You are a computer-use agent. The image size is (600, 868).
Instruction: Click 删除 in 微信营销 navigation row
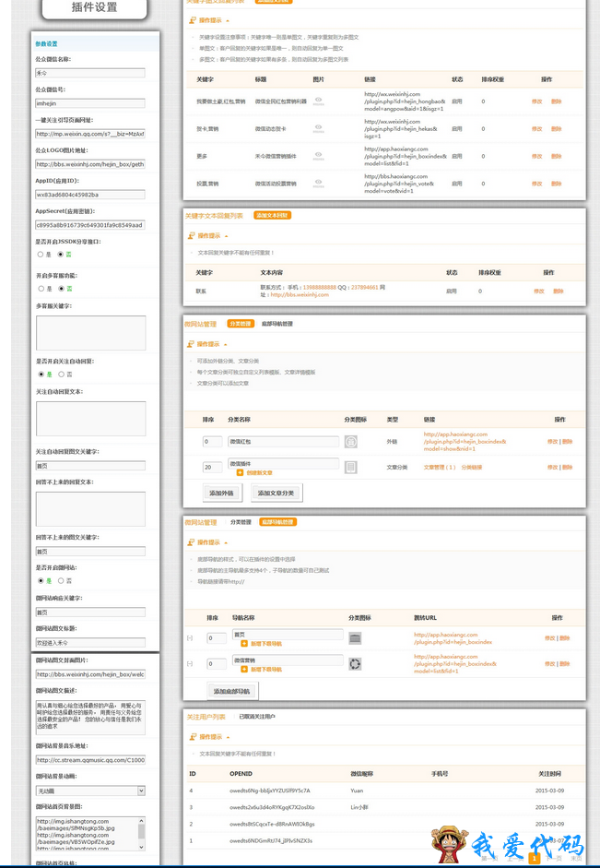tap(565, 664)
